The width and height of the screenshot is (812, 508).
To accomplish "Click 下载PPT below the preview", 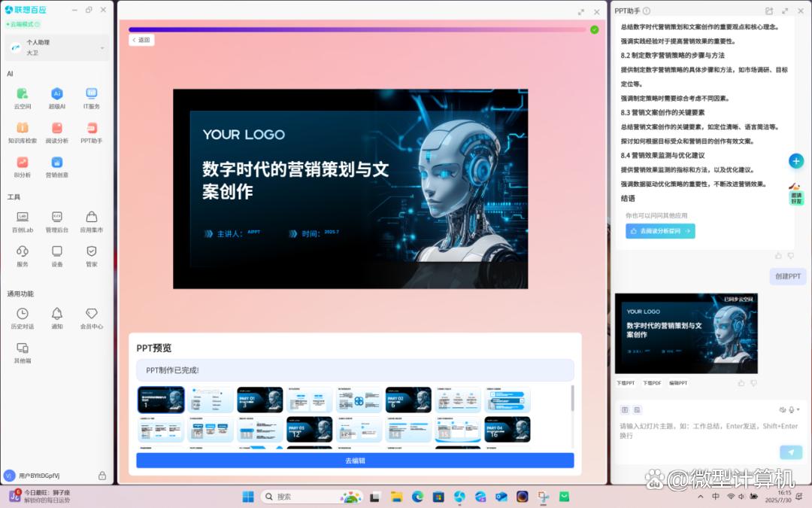I will click(626, 383).
